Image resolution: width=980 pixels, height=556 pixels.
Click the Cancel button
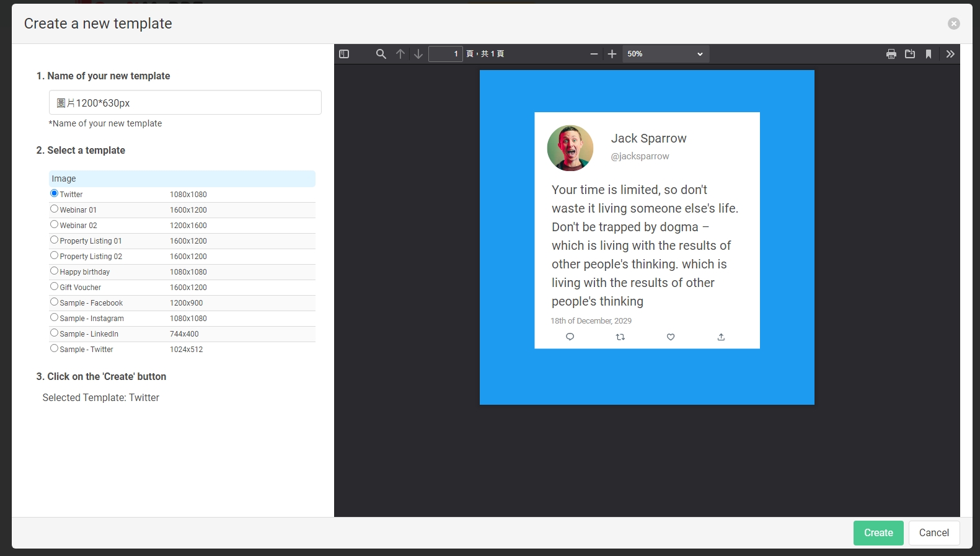934,533
